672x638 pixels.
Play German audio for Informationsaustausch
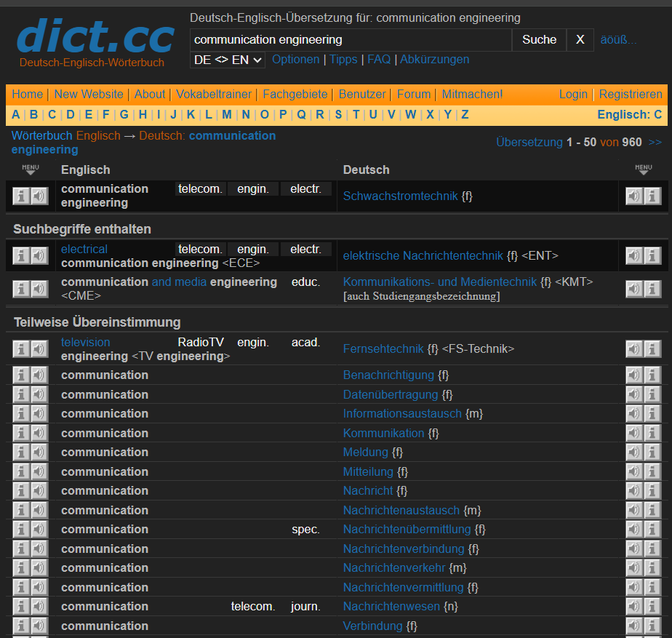634,413
